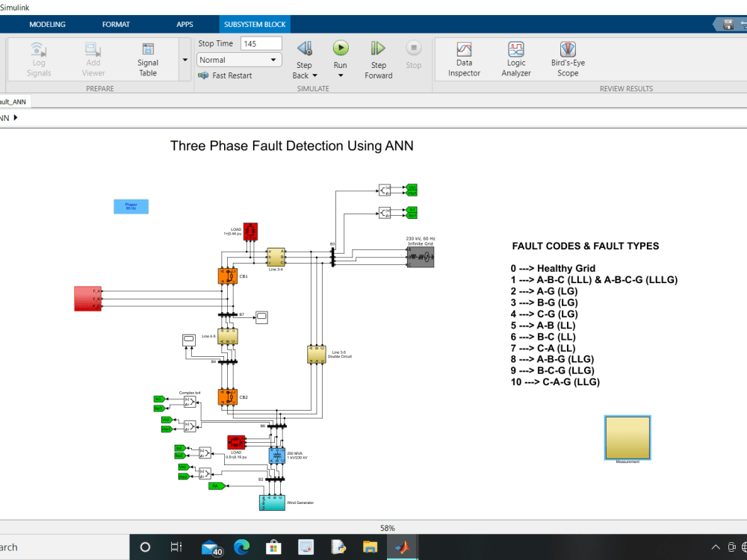Select the CB2 circuit breaker block
747x560 pixels.
point(228,397)
